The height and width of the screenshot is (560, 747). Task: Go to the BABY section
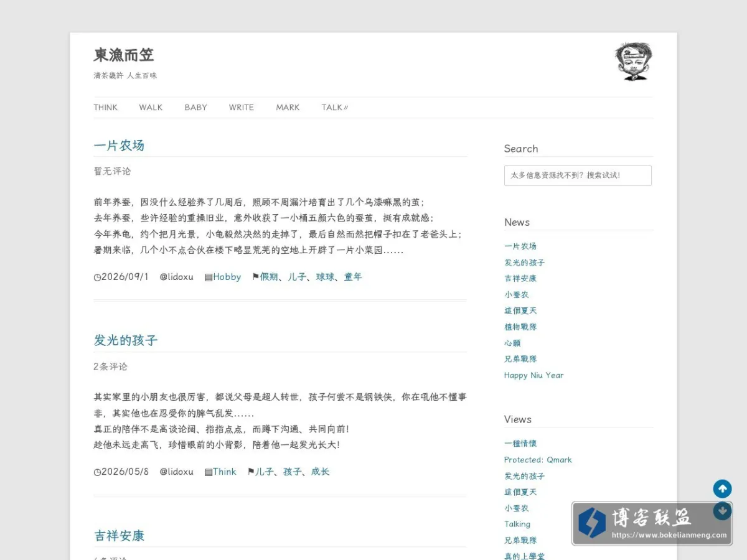[195, 108]
